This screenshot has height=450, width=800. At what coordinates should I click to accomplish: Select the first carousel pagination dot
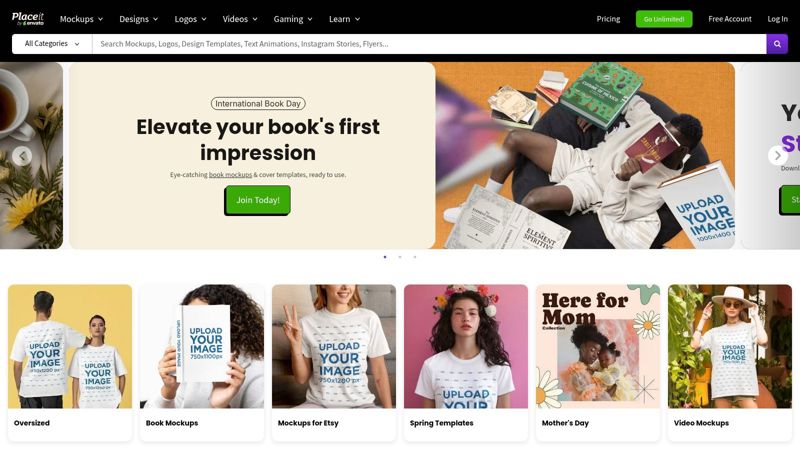pyautogui.click(x=385, y=257)
